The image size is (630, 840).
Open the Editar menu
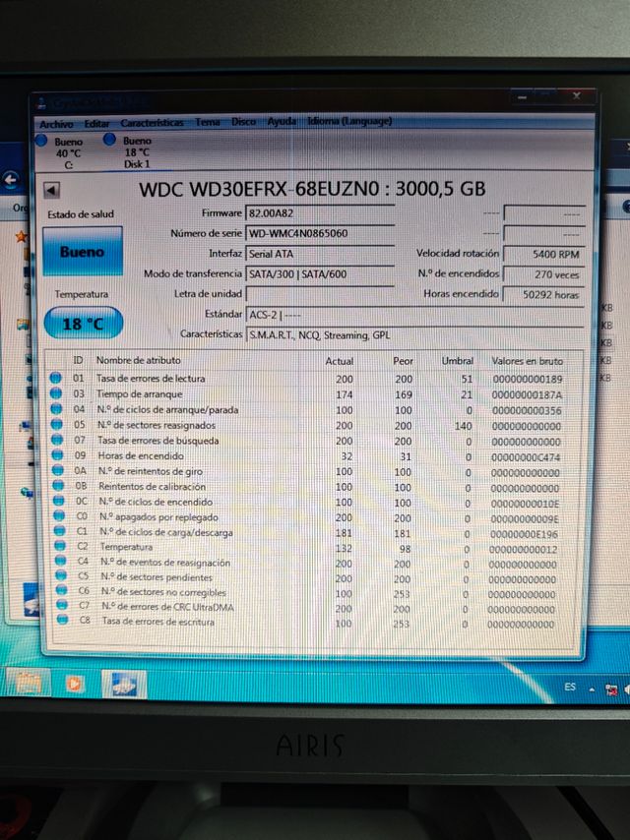[96, 123]
